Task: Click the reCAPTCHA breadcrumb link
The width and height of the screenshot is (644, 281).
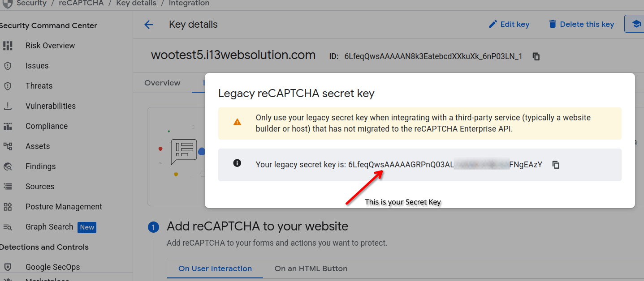Action: coord(81,3)
